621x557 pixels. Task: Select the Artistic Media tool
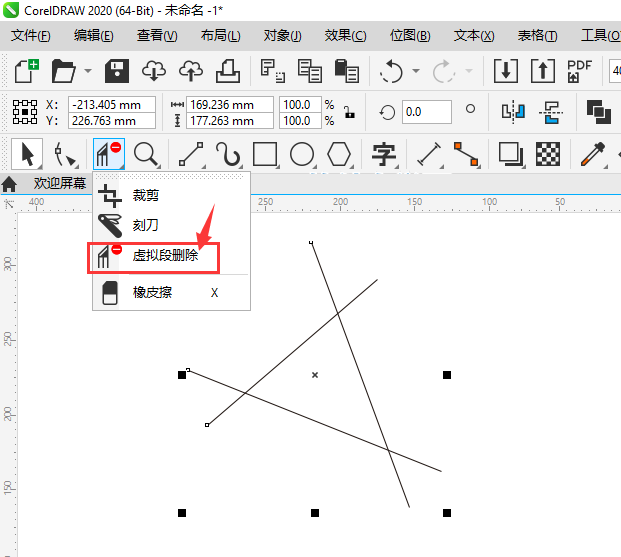point(228,155)
